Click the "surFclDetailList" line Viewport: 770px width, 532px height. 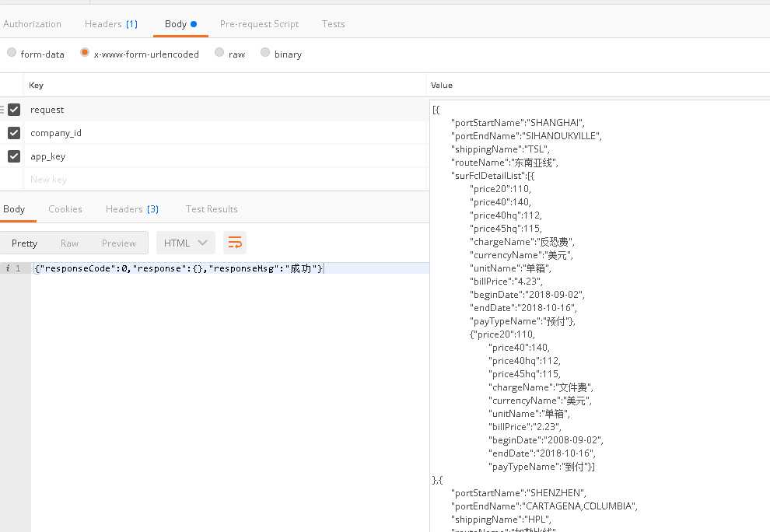pyautogui.click(x=493, y=176)
